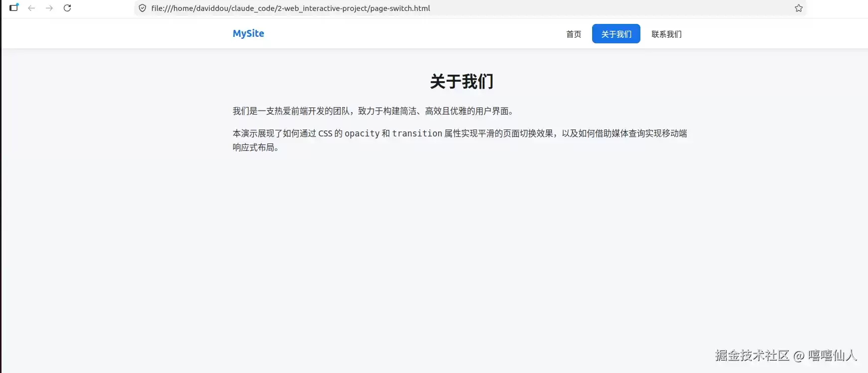Click the 掘金技术社区 watermark text

pyautogui.click(x=752, y=356)
